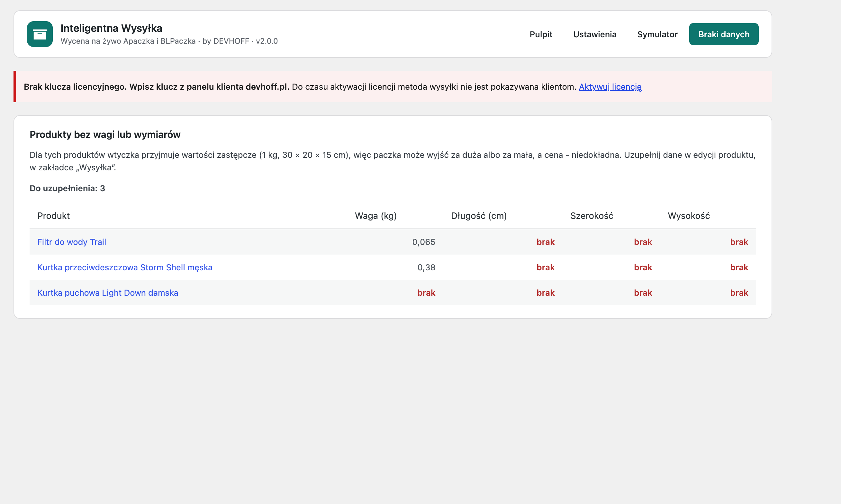Click the Szerokość 'brak' for Filtr do wody Trail
Screen dimensions: 841x504
pyautogui.click(x=643, y=242)
